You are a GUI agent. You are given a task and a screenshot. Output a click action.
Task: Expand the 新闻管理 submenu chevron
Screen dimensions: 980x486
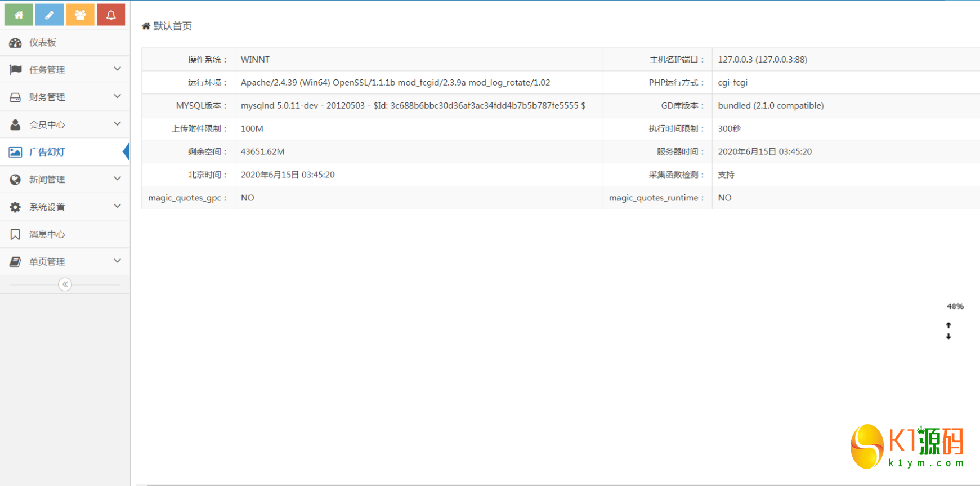click(117, 179)
